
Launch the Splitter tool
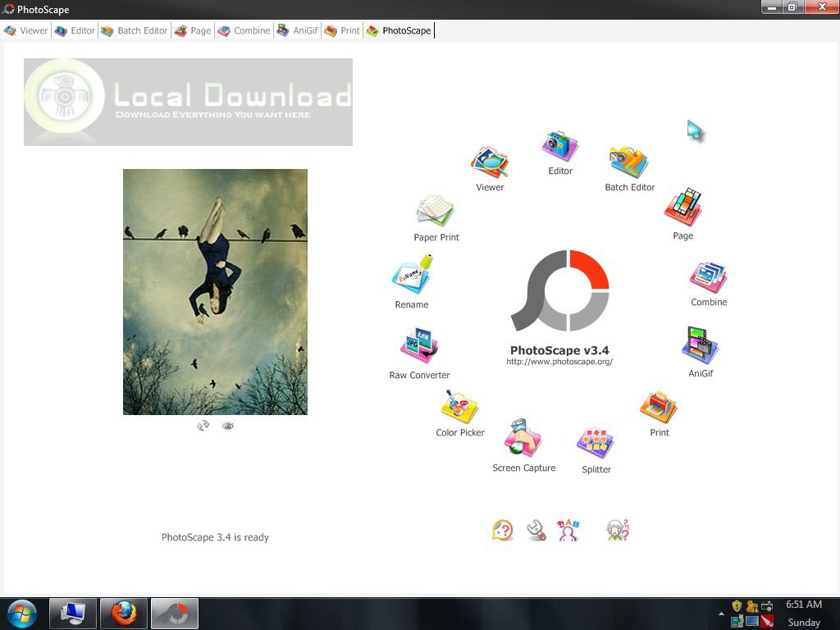(x=596, y=443)
